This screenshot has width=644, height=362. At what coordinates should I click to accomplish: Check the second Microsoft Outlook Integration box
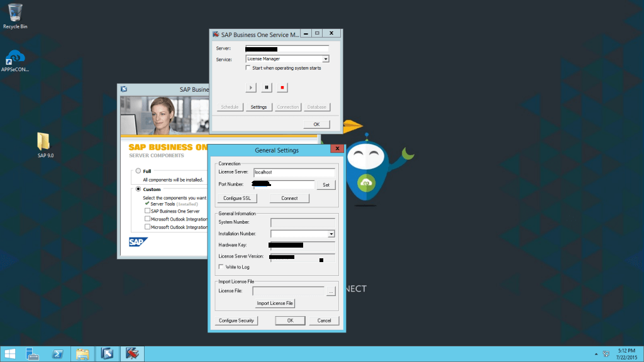(x=147, y=226)
